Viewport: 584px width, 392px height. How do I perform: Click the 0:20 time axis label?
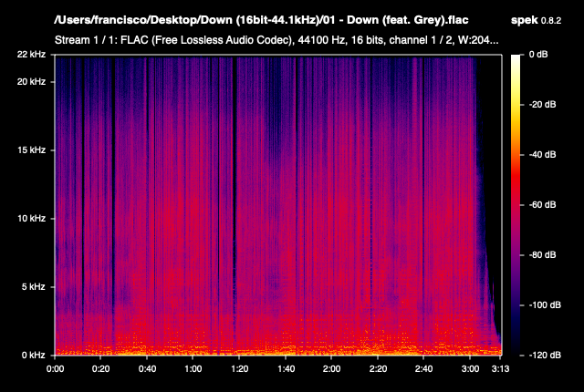pos(101,369)
